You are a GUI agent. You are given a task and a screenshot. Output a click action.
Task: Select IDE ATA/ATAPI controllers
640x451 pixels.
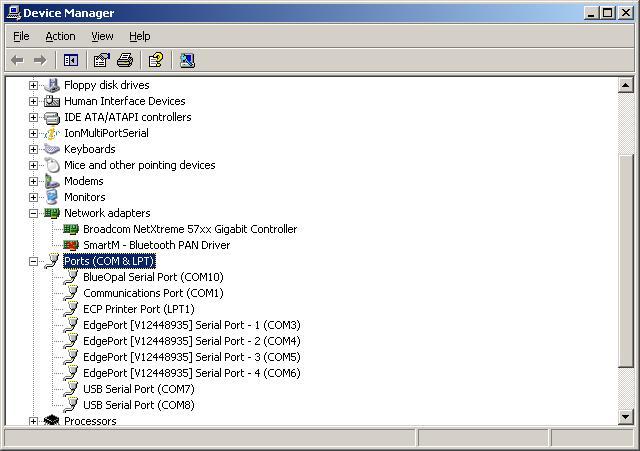pos(128,117)
